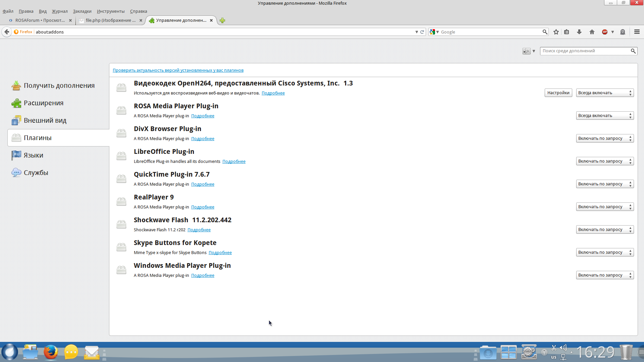Viewport: 644px width, 362px height.
Task: Focus the addon search field
Action: (585, 51)
